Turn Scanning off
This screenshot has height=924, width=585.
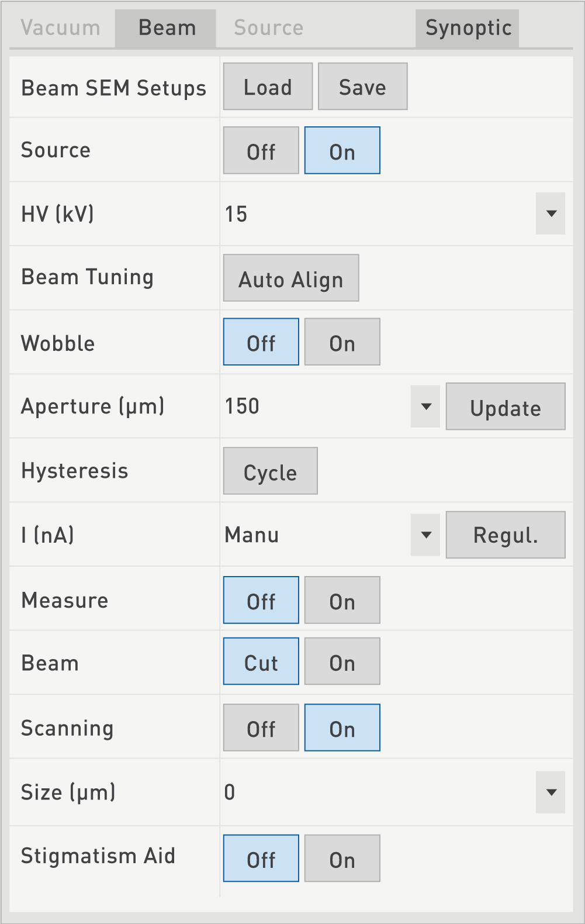coord(261,728)
